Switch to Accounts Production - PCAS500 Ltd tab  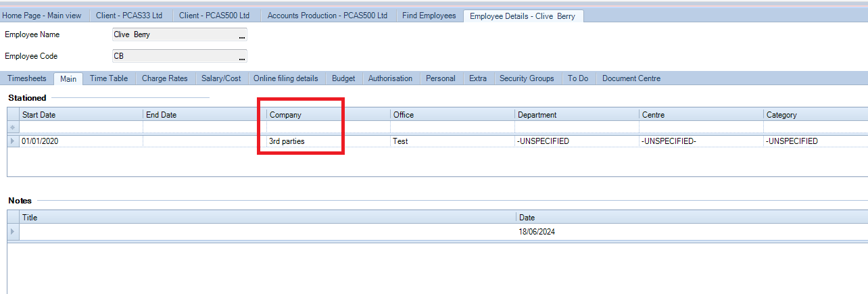point(328,16)
